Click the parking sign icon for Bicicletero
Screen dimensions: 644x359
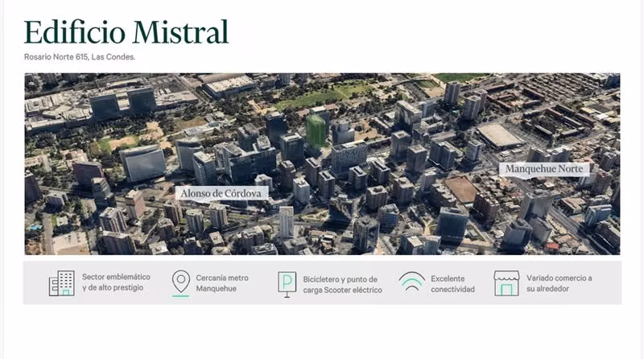coord(287,284)
